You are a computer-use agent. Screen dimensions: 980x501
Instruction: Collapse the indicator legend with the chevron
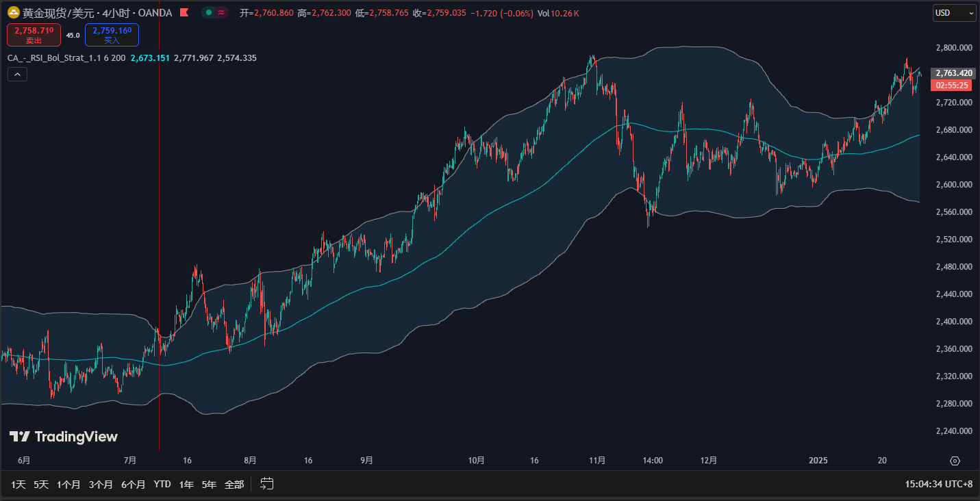[x=18, y=75]
